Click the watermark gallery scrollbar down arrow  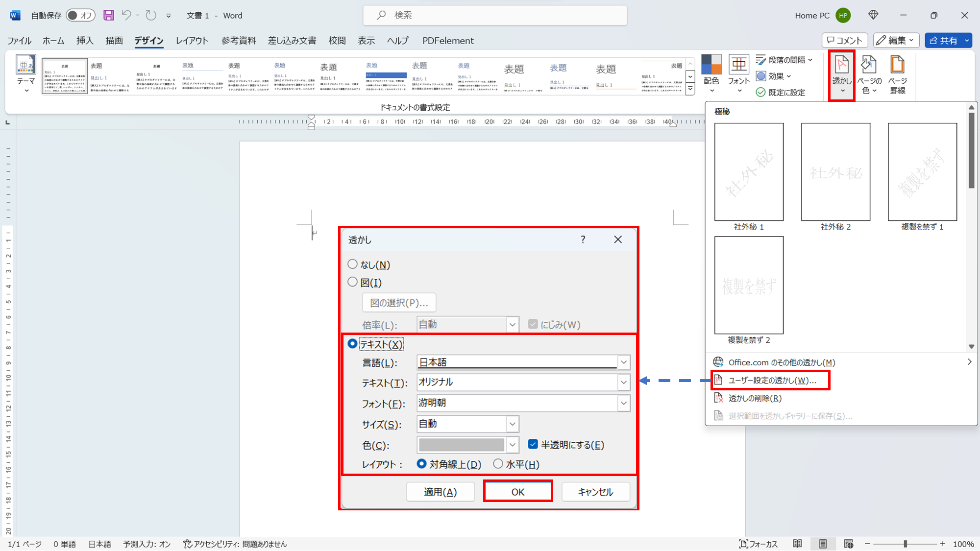coord(971,347)
